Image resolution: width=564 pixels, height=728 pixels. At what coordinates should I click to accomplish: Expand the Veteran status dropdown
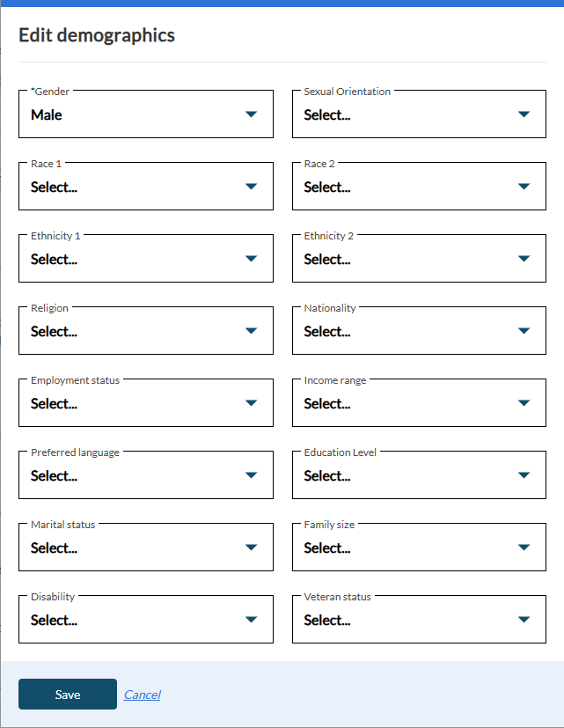(419, 620)
